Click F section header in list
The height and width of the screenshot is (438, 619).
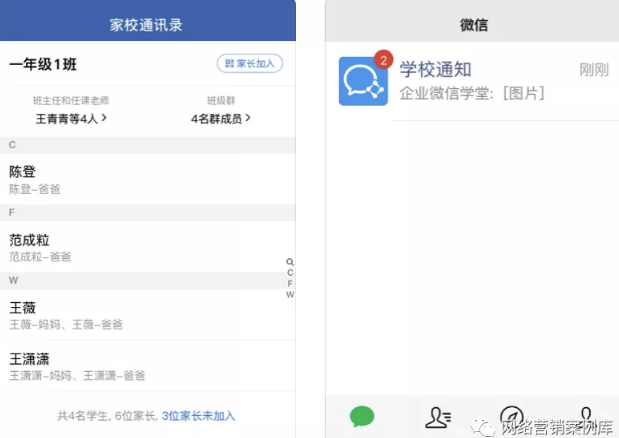(148, 213)
